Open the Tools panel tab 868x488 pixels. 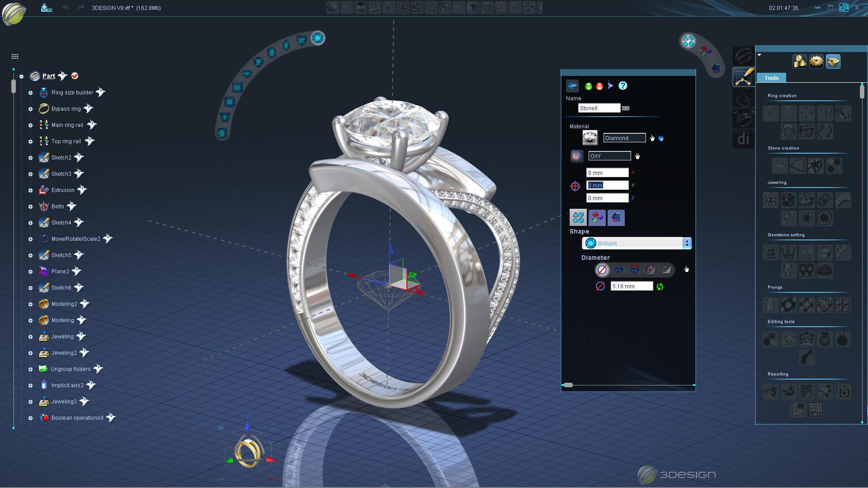coord(772,77)
